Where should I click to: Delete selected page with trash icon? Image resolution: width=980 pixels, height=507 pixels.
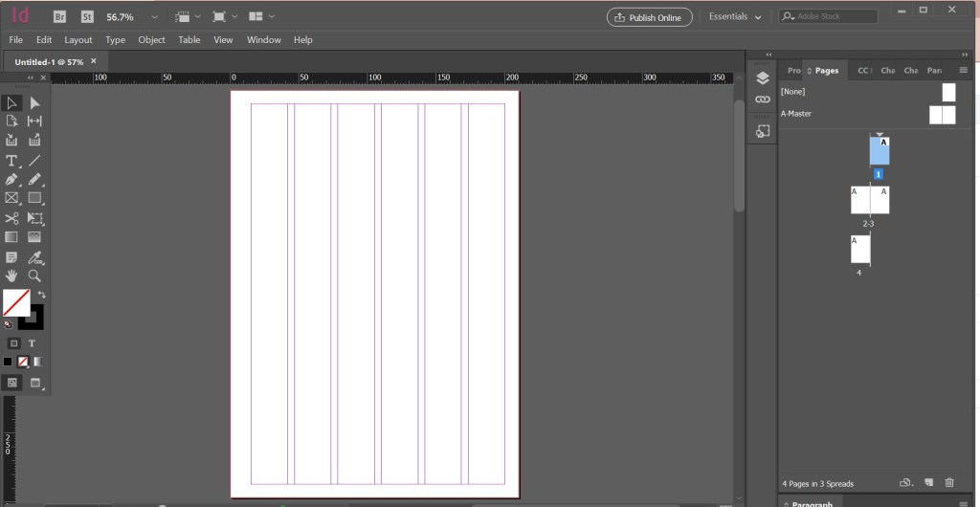point(949,483)
